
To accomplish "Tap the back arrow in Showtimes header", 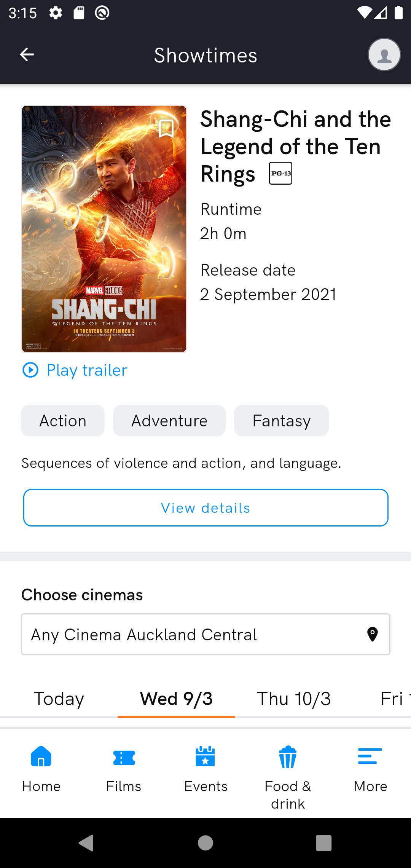I will click(x=27, y=55).
